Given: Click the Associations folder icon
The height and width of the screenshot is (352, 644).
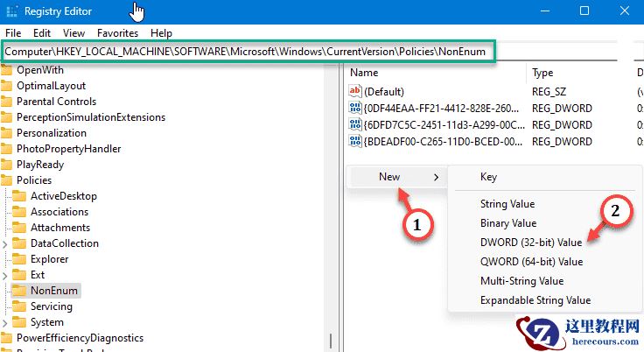Looking at the screenshot, I should pos(19,212).
